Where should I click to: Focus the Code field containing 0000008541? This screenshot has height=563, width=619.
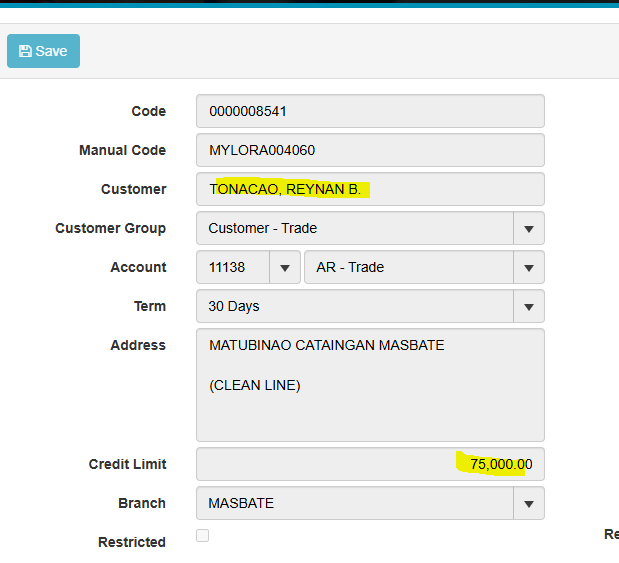coord(370,111)
